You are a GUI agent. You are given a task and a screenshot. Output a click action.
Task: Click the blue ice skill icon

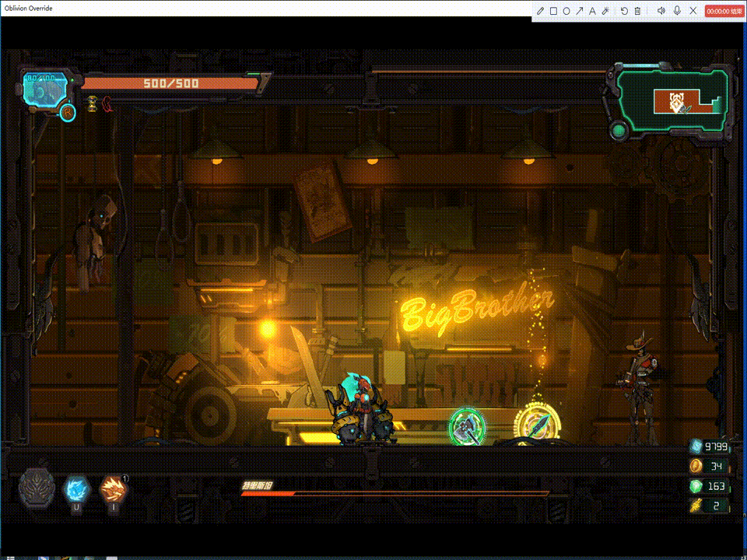tap(77, 489)
